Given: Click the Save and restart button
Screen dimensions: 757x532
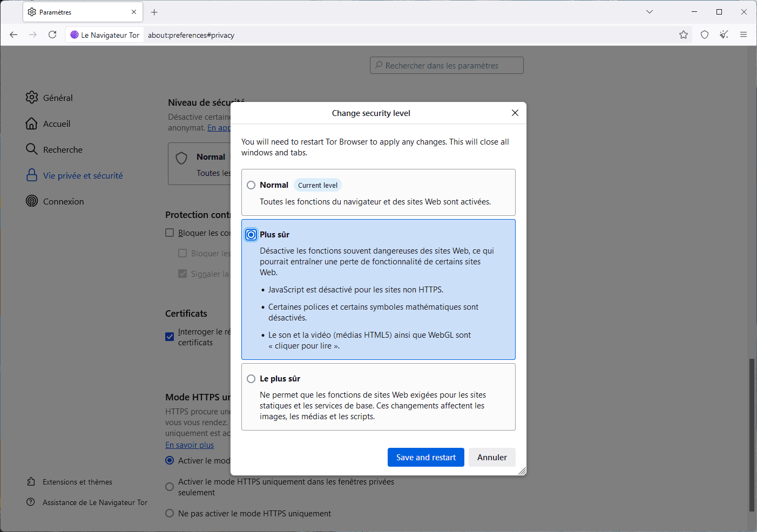Looking at the screenshot, I should click(426, 458).
